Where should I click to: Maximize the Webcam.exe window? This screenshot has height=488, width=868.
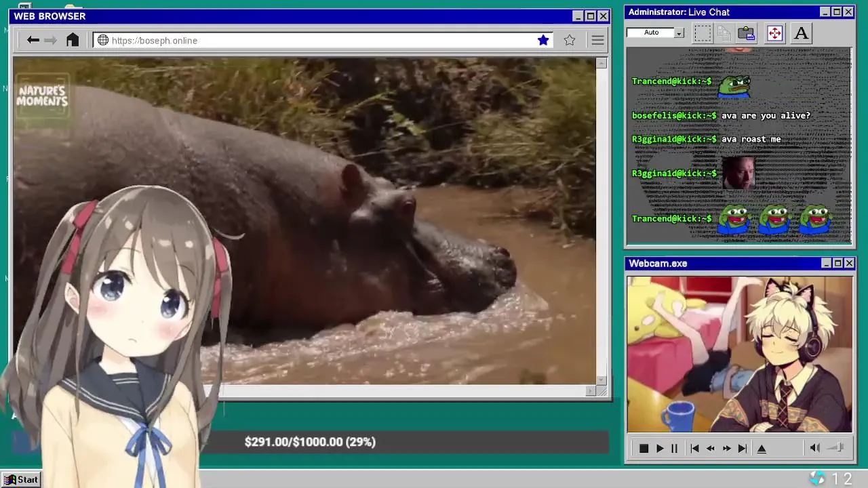837,263
